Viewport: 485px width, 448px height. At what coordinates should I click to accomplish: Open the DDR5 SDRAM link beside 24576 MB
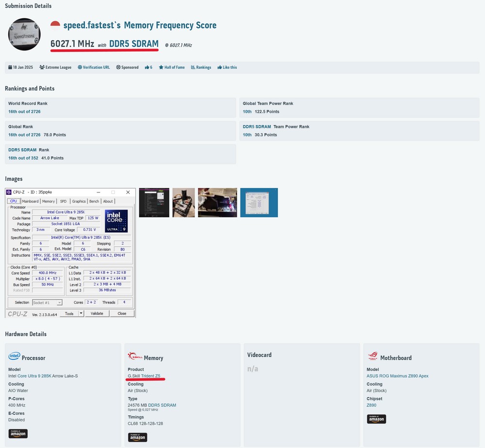[162, 405]
